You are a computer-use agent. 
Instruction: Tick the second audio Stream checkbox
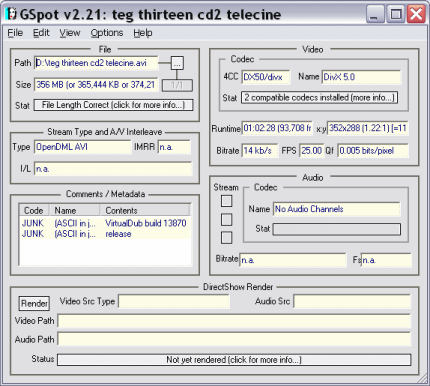click(x=227, y=219)
